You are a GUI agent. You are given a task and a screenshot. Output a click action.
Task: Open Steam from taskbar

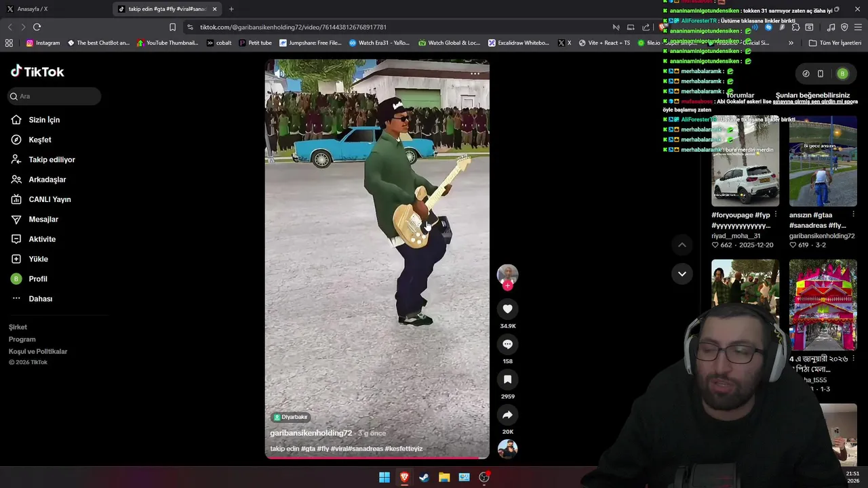click(424, 477)
